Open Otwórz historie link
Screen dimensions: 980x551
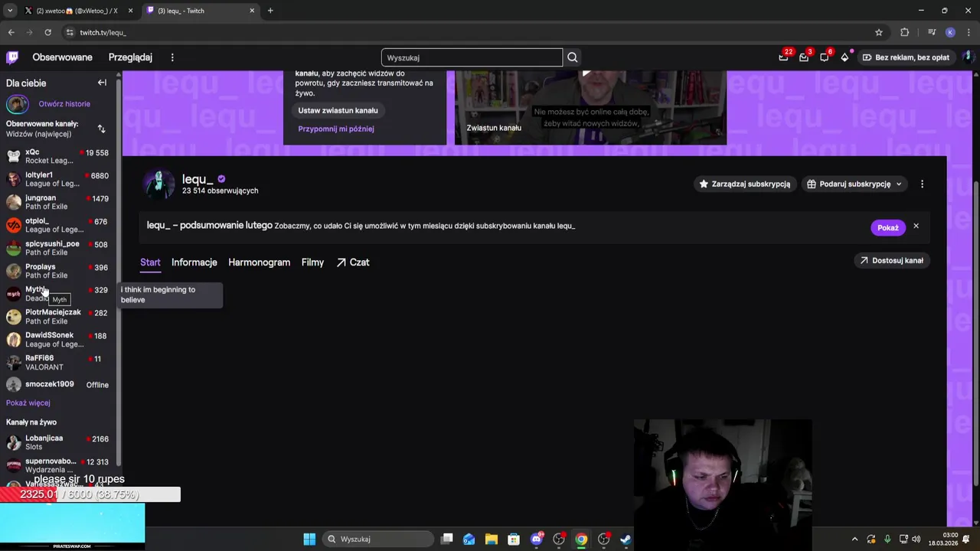click(x=64, y=104)
